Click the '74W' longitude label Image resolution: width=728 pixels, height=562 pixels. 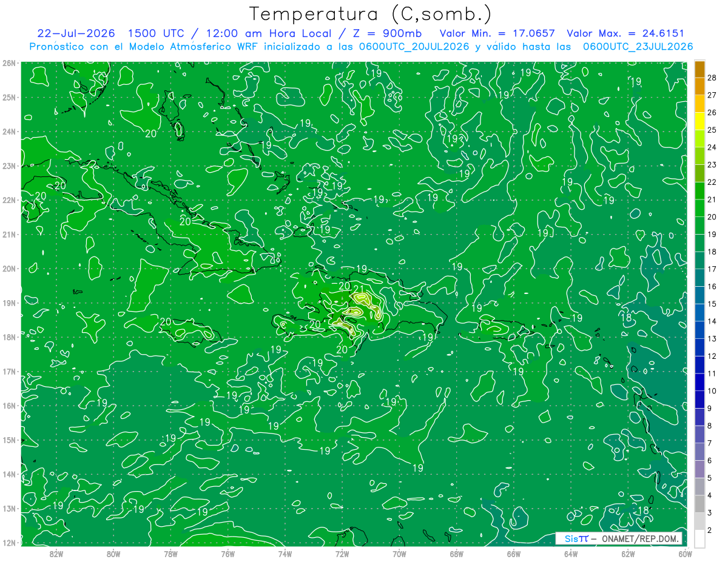pos(285,554)
